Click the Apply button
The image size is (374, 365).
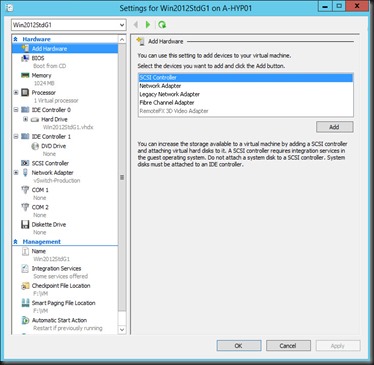click(338, 346)
